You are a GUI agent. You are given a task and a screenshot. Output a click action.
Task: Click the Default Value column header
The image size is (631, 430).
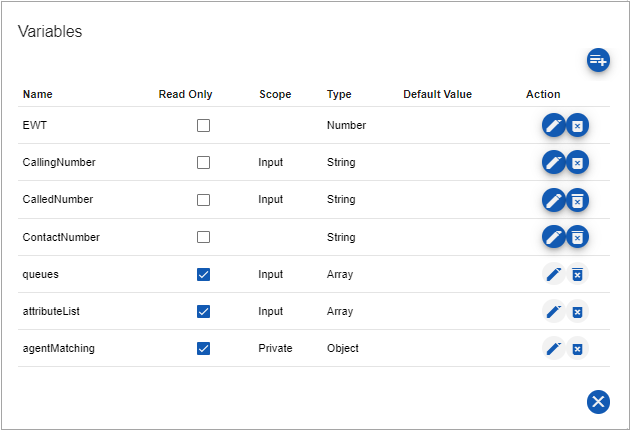pyautogui.click(x=437, y=94)
